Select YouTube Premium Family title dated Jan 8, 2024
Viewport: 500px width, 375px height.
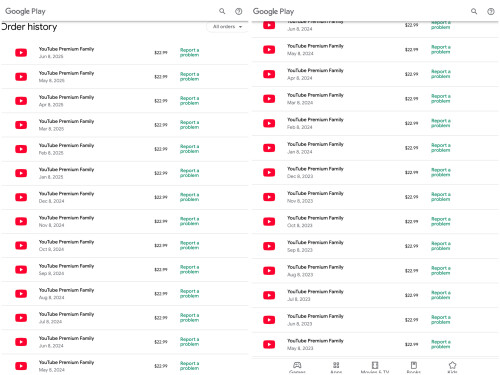[315, 144]
